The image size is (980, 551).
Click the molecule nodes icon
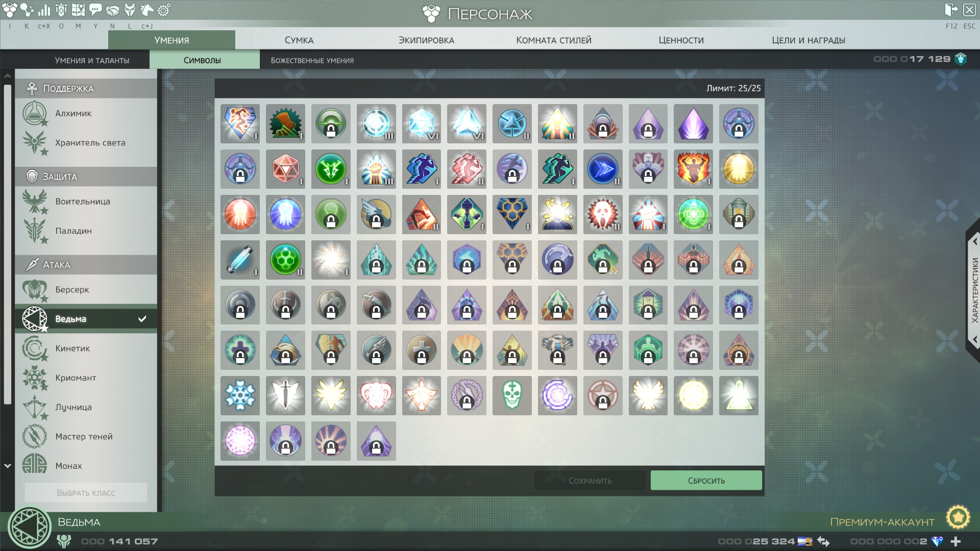coord(27,10)
